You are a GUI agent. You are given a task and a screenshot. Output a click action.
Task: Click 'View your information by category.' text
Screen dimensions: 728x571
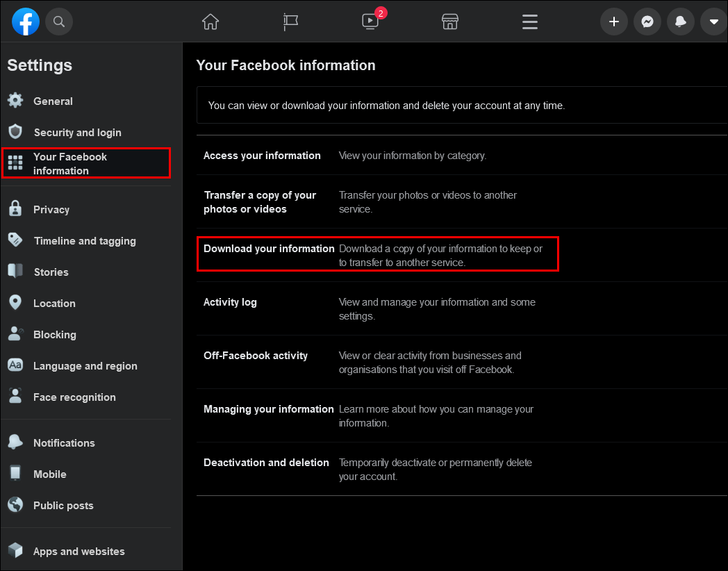click(x=413, y=156)
